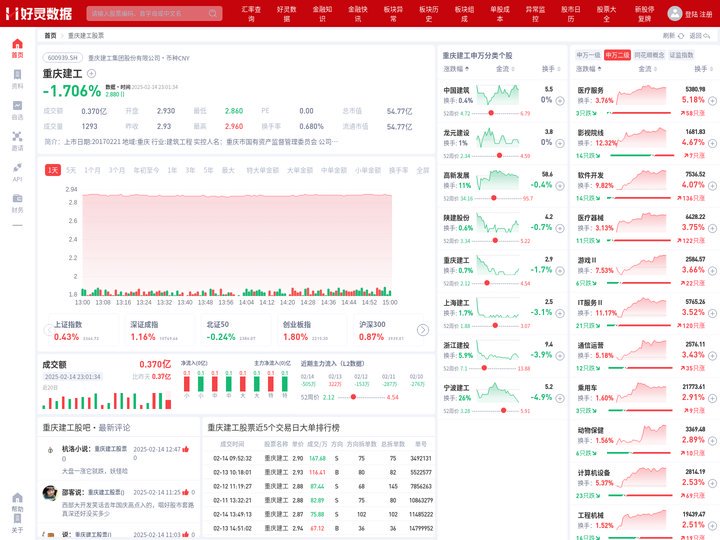The image size is (720, 540).
Task: Open the 帮助 help icon at sidebar bottom
Action: click(17, 502)
